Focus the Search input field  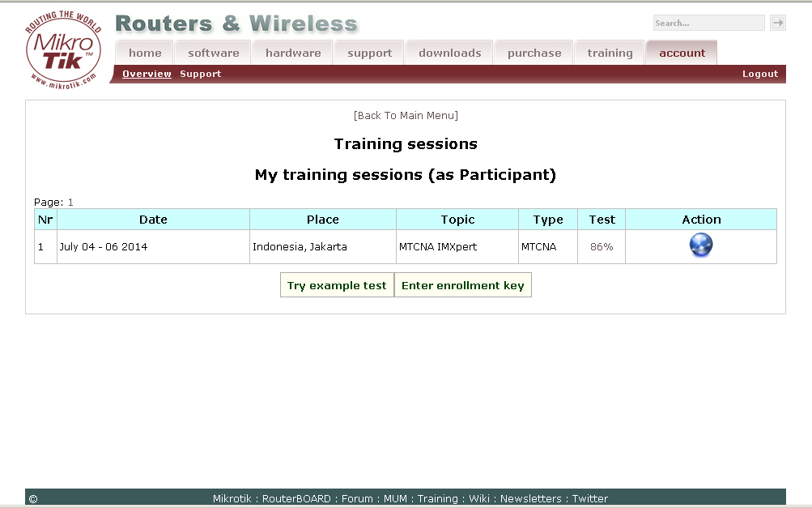708,23
